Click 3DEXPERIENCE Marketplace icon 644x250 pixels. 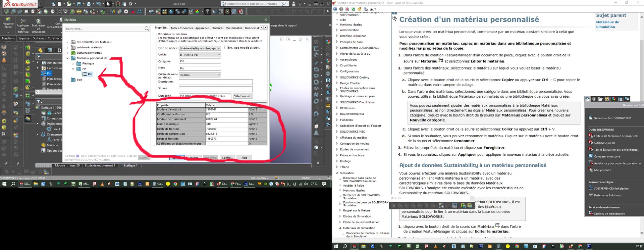(x=591, y=188)
